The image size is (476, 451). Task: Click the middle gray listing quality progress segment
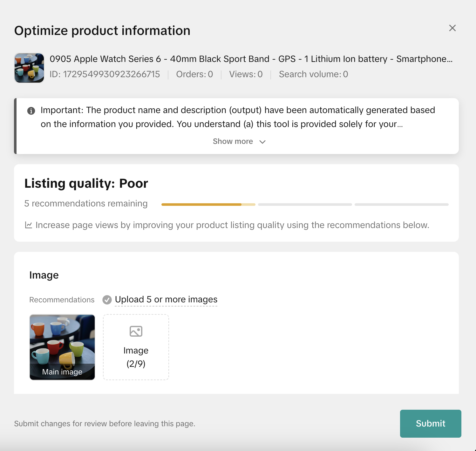click(305, 205)
